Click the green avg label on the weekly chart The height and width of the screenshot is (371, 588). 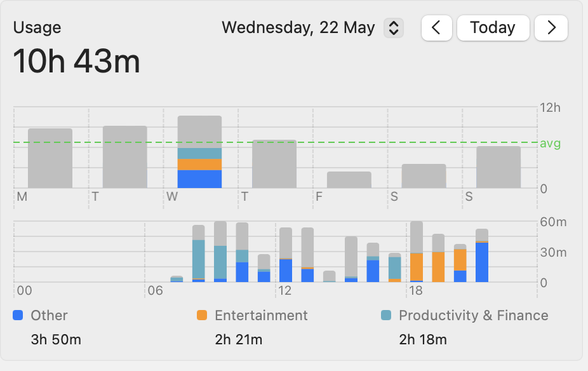click(550, 144)
